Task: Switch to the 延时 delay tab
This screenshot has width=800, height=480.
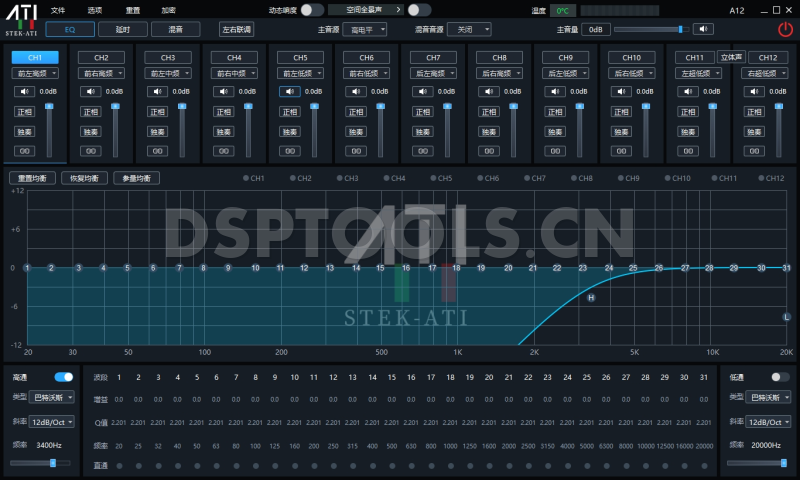Action: pyautogui.click(x=123, y=30)
